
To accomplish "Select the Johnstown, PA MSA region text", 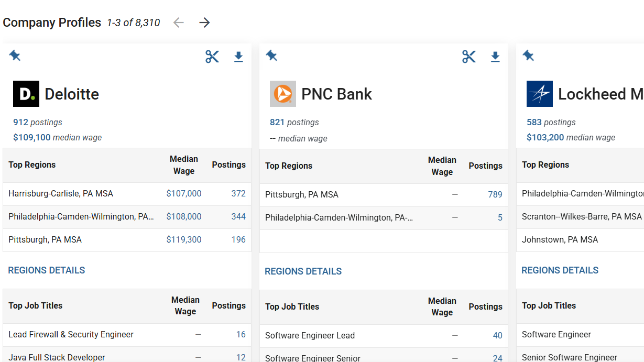I will click(560, 239).
